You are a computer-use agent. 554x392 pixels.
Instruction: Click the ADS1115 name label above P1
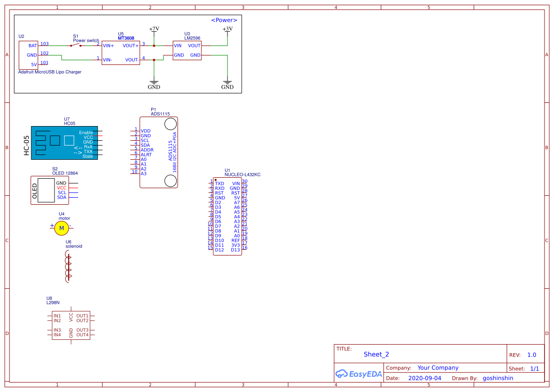click(x=160, y=114)
